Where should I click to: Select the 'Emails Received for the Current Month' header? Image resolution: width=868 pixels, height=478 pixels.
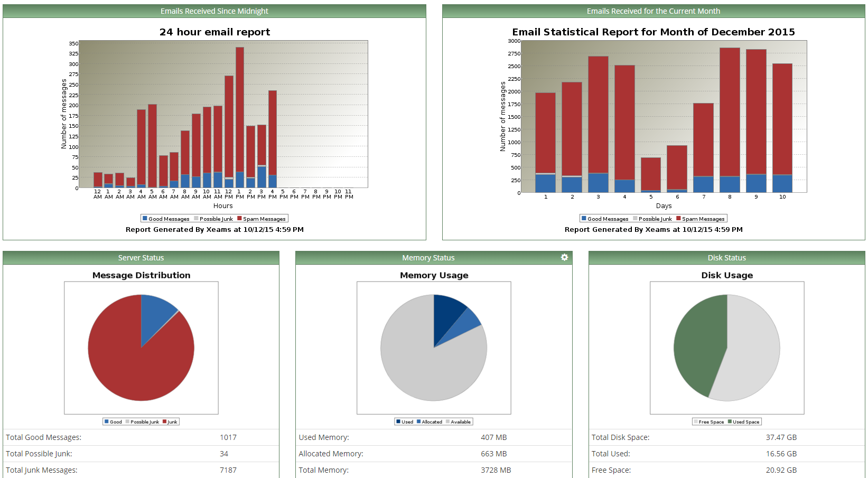pyautogui.click(x=653, y=11)
